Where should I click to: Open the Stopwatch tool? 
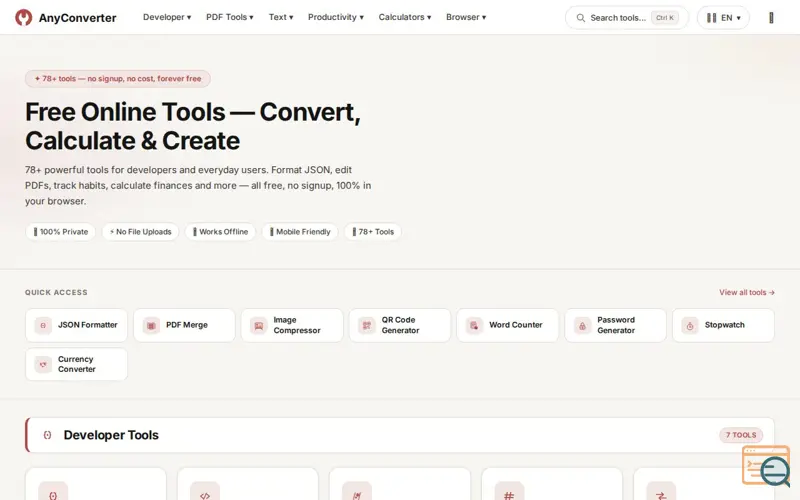pyautogui.click(x=723, y=325)
